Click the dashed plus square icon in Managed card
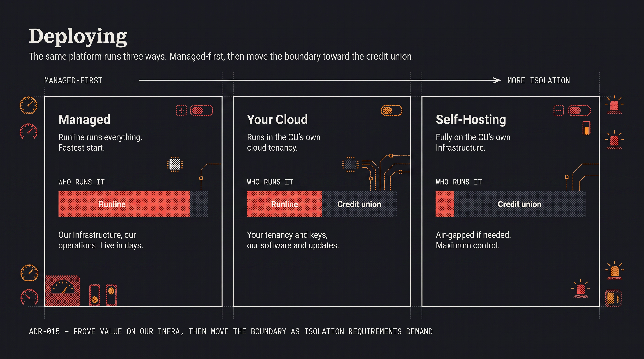 (181, 111)
